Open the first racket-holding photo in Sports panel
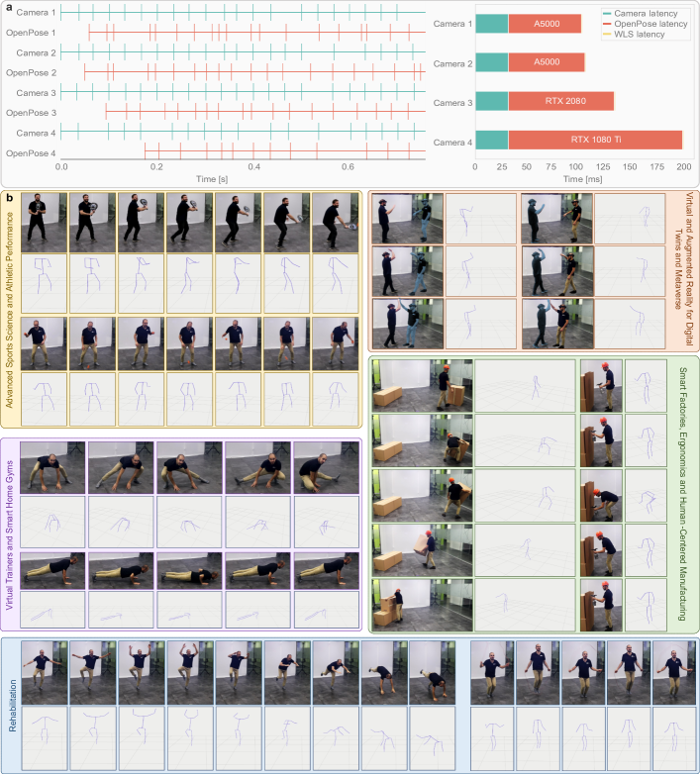700x774 pixels. coord(44,223)
